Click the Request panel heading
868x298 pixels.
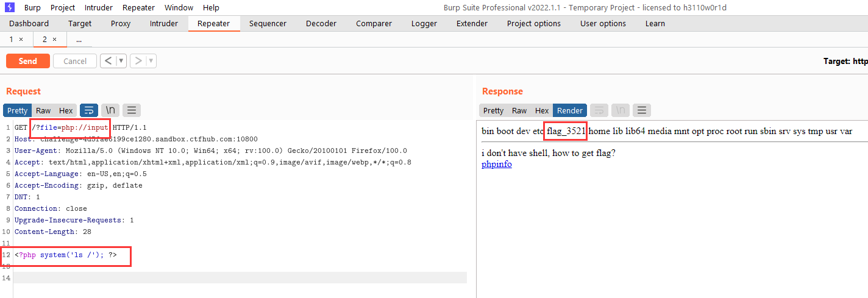(x=23, y=91)
